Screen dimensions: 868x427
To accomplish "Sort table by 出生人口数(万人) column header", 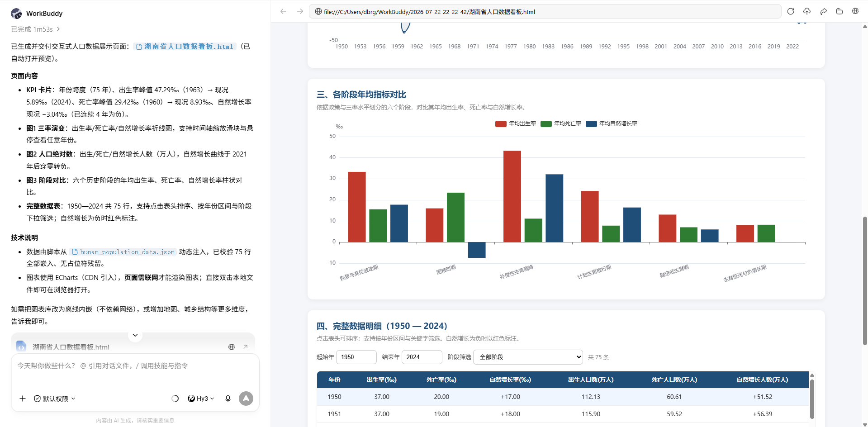I will click(x=591, y=380).
